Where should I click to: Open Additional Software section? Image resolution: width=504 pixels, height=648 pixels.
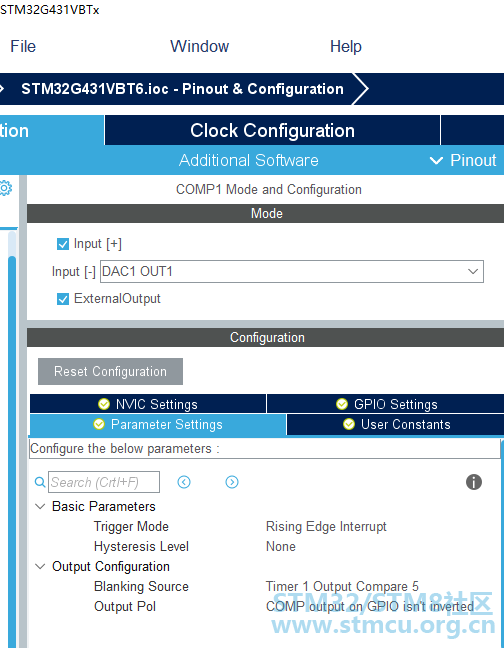coord(249,160)
